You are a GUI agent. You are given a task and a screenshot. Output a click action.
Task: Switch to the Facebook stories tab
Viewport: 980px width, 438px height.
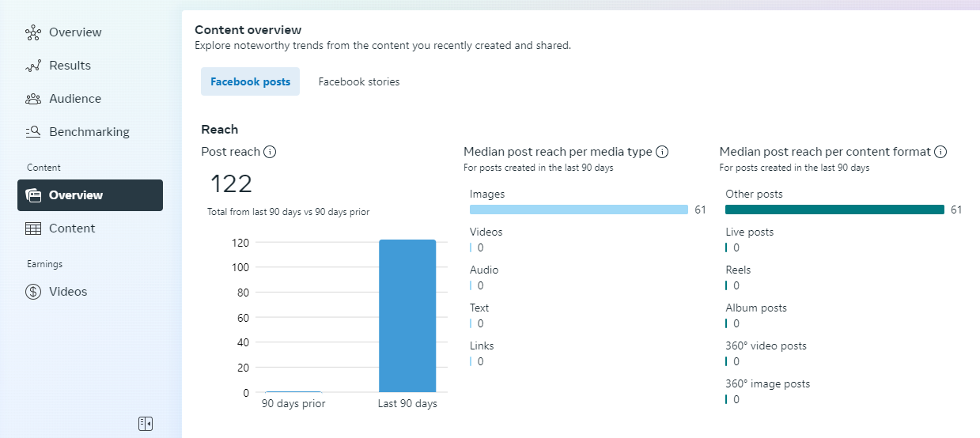coord(359,81)
